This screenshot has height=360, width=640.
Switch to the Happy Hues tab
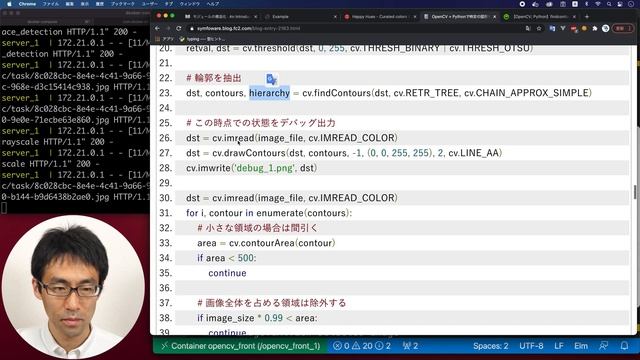(x=380, y=17)
